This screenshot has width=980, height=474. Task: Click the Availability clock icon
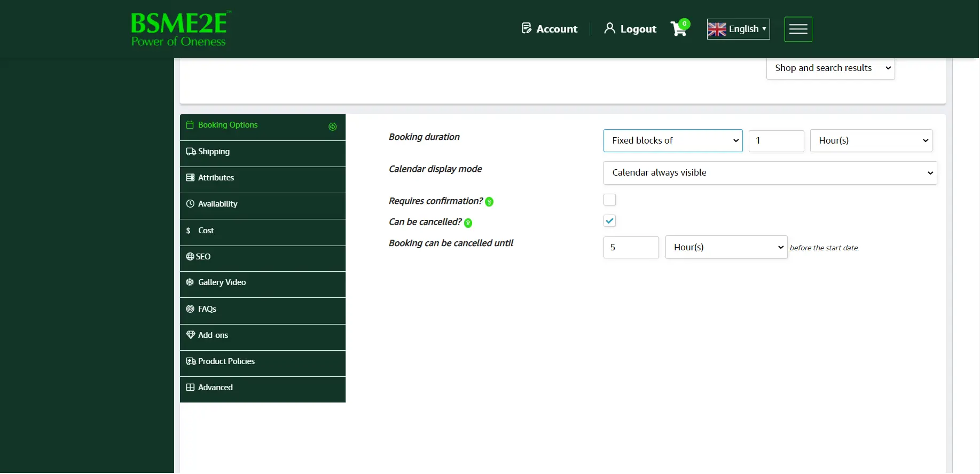coord(190,204)
